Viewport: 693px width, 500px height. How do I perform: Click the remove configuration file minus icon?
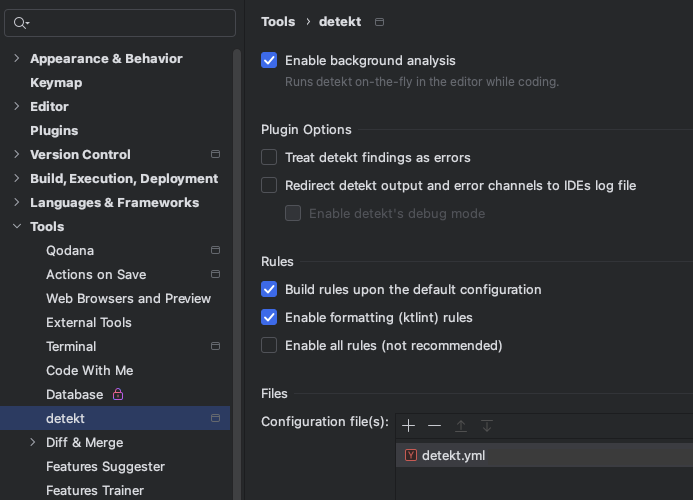pos(434,426)
